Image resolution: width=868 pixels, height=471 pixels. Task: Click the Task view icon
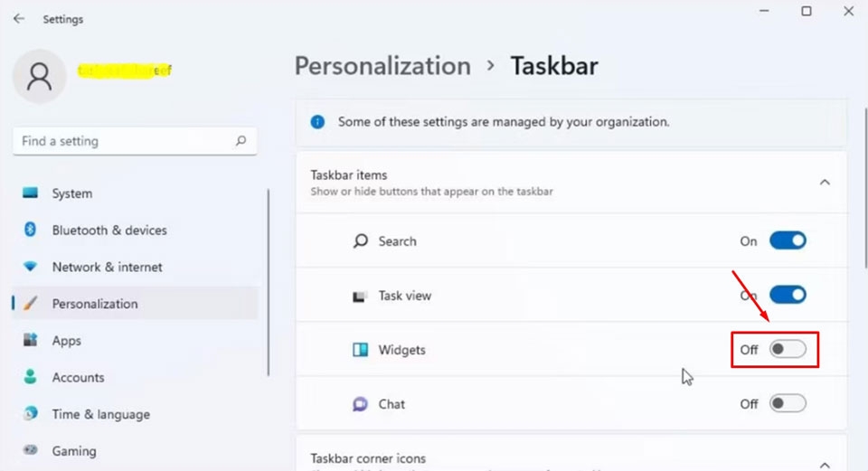click(x=360, y=297)
